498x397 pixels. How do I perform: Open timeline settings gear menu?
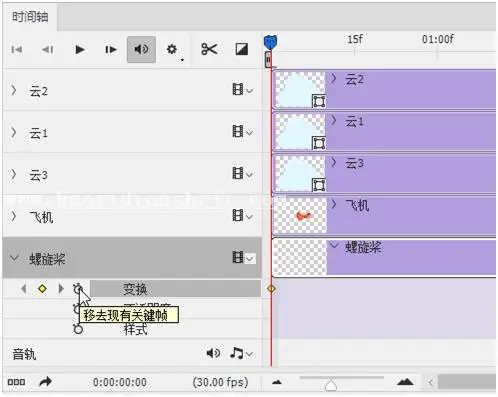(172, 50)
